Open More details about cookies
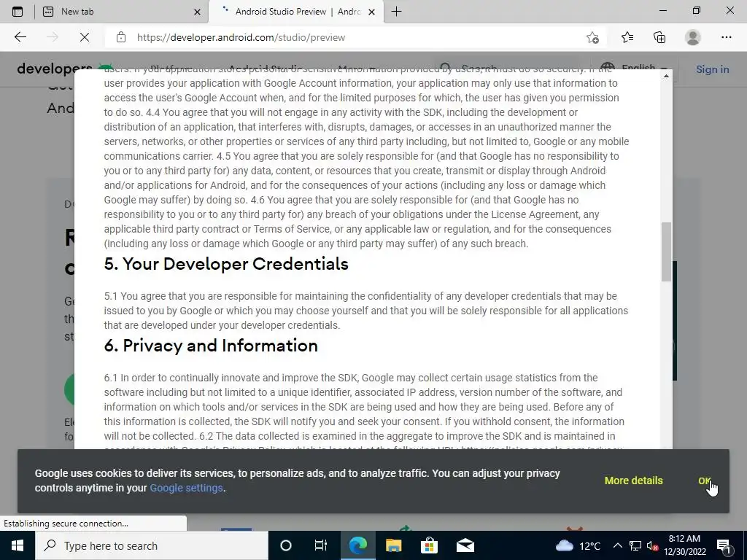Image resolution: width=747 pixels, height=560 pixels. tap(634, 481)
